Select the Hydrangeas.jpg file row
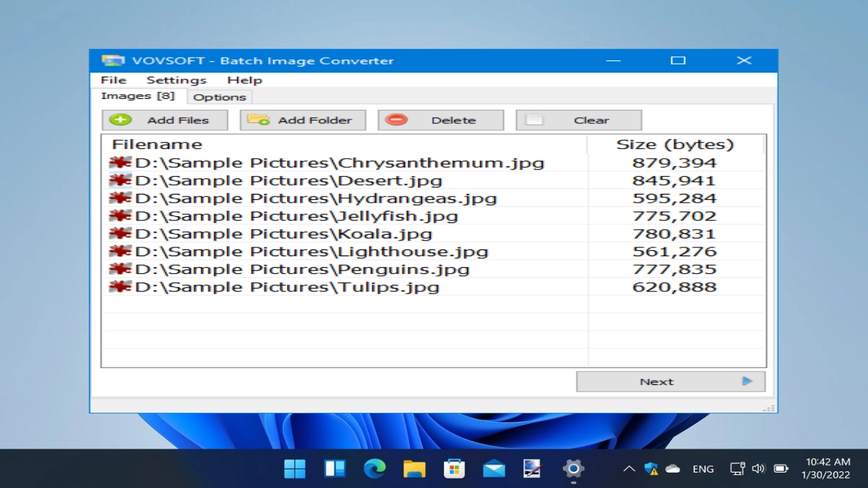 click(433, 198)
